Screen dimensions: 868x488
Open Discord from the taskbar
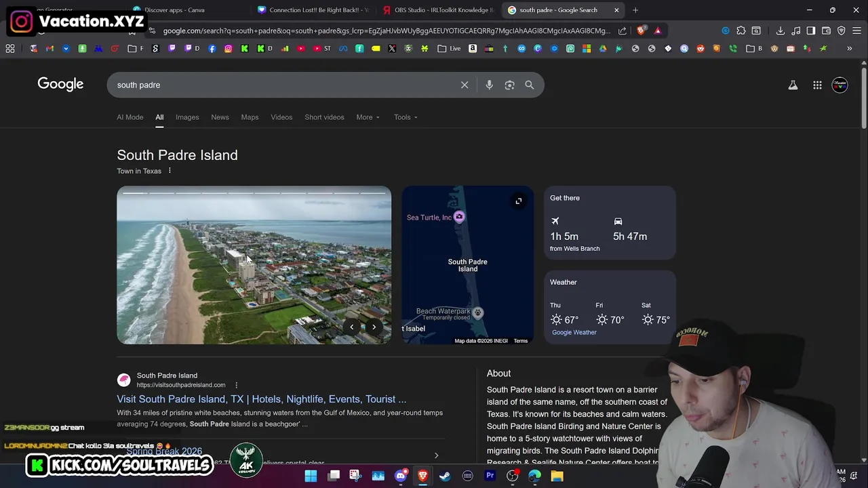coord(400,476)
